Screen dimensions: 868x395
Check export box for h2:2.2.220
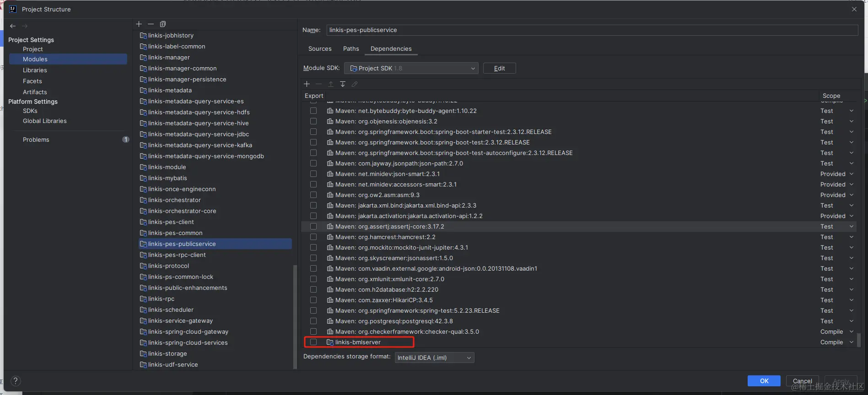click(313, 290)
